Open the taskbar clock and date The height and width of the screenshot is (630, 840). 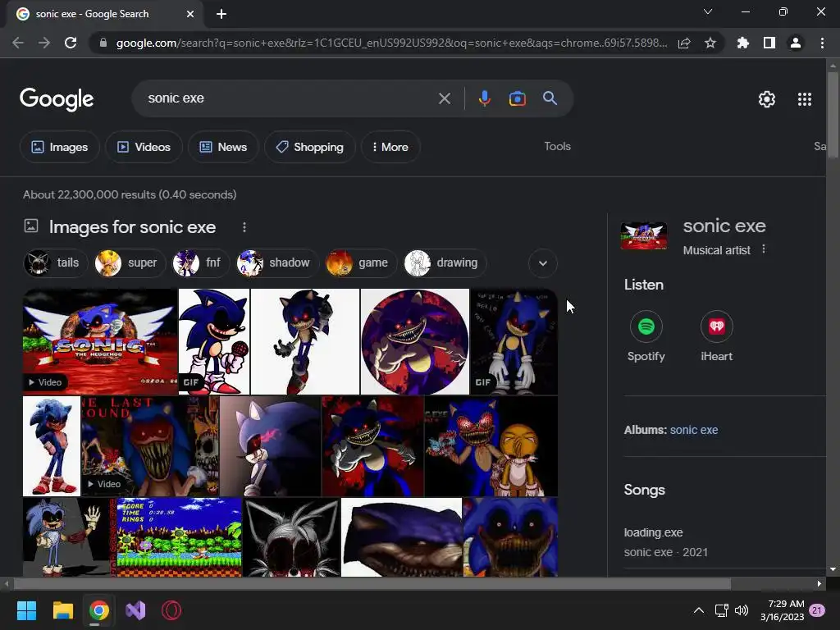782,610
